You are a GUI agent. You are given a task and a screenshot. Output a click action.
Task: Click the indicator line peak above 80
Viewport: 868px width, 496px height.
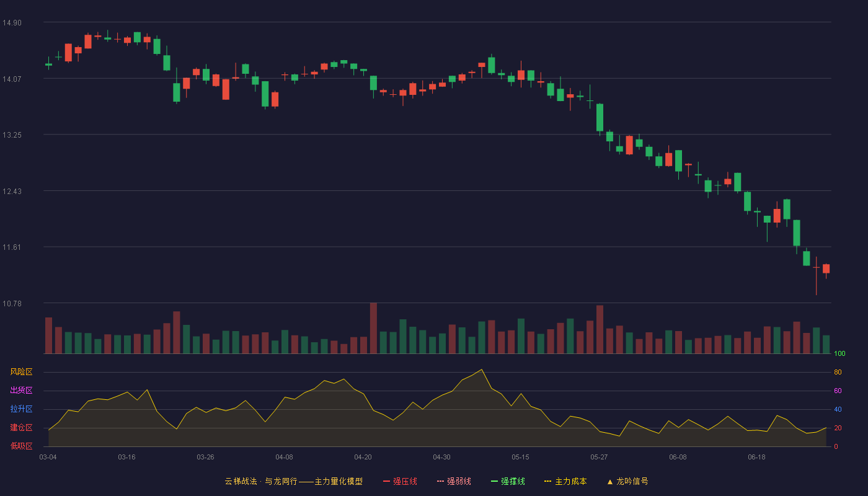pyautogui.click(x=481, y=370)
